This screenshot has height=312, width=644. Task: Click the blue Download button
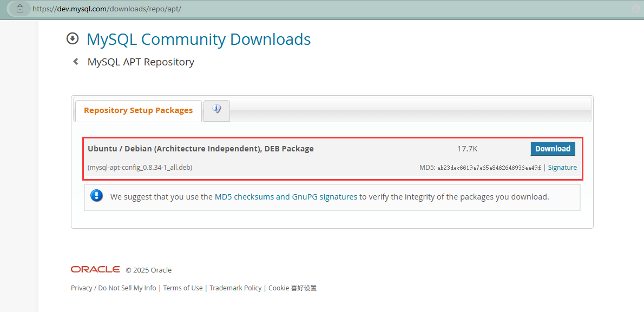[553, 149]
